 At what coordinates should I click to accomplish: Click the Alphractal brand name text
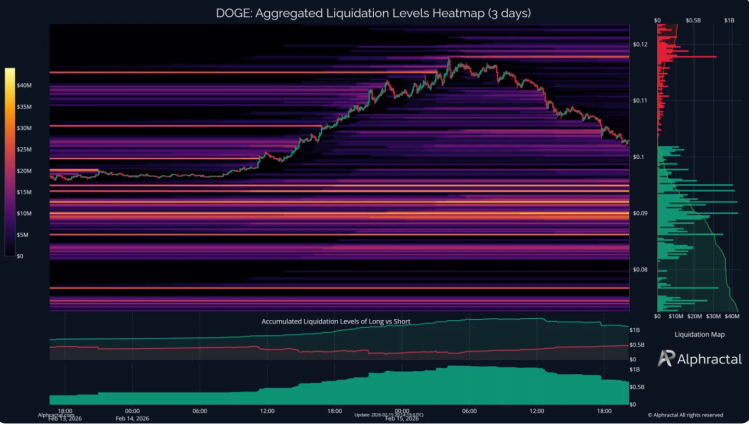(690, 360)
